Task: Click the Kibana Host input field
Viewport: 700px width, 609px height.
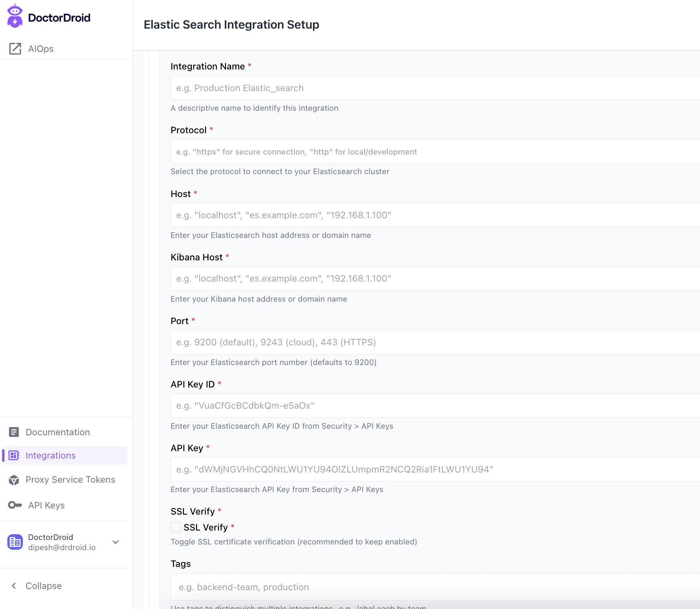Action: coord(435,279)
